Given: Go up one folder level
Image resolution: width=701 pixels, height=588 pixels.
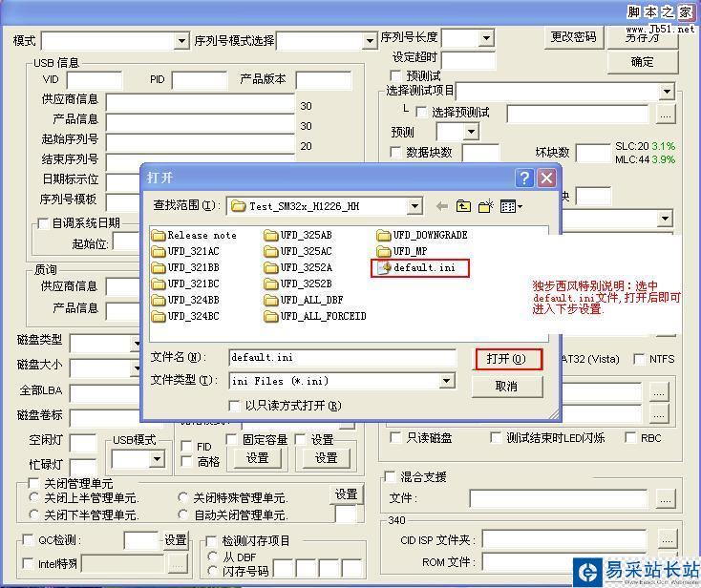Looking at the screenshot, I should (x=463, y=206).
